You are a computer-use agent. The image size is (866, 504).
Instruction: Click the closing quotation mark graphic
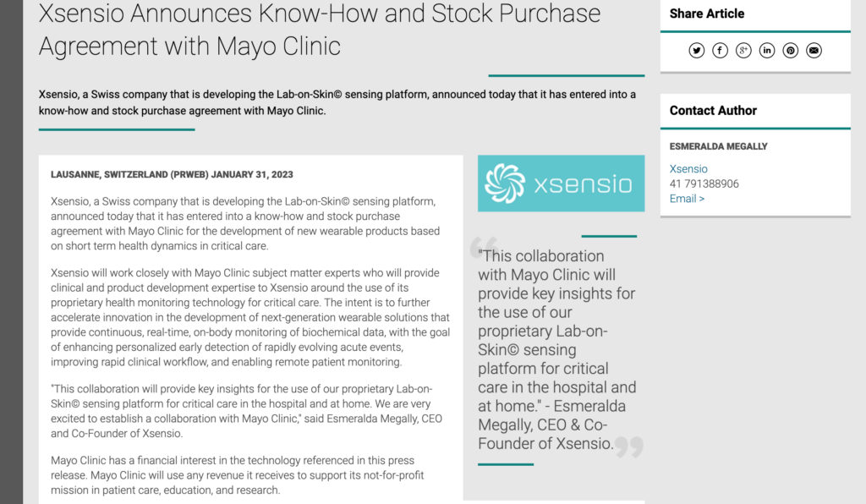coord(629,446)
